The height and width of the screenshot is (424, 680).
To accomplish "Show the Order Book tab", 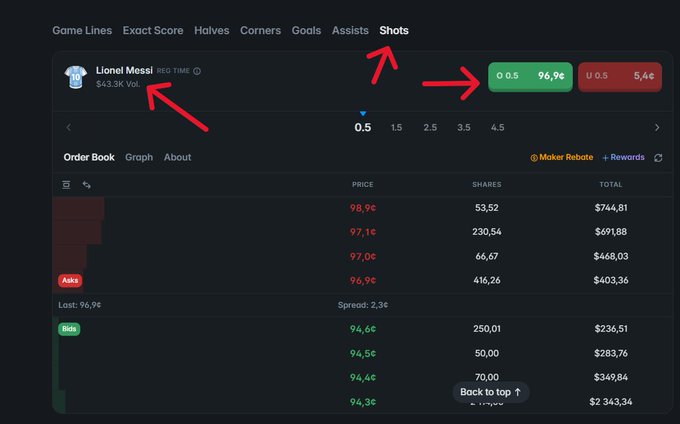I will click(x=89, y=157).
